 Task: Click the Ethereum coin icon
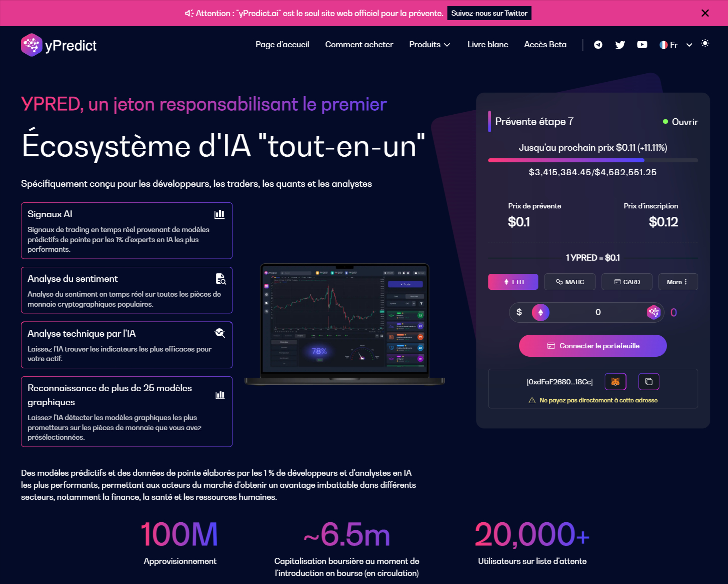540,312
